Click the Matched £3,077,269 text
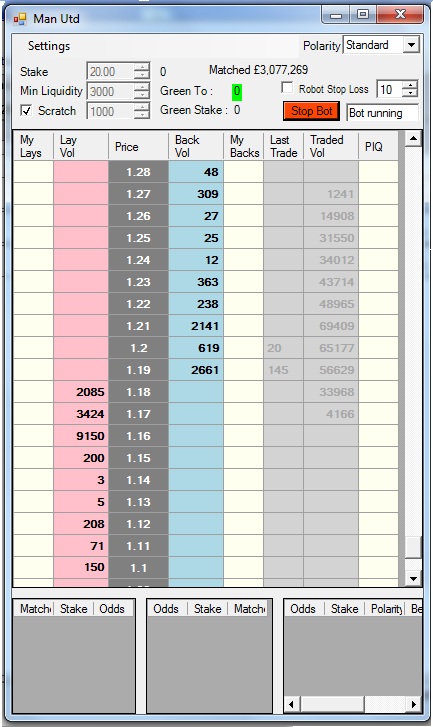Image resolution: width=433 pixels, height=727 pixels. click(x=258, y=70)
